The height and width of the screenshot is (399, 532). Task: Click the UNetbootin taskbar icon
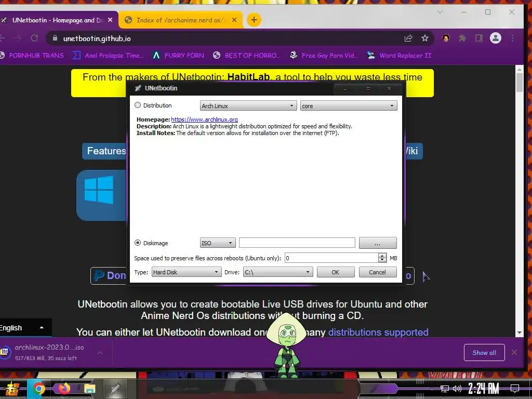click(115, 389)
